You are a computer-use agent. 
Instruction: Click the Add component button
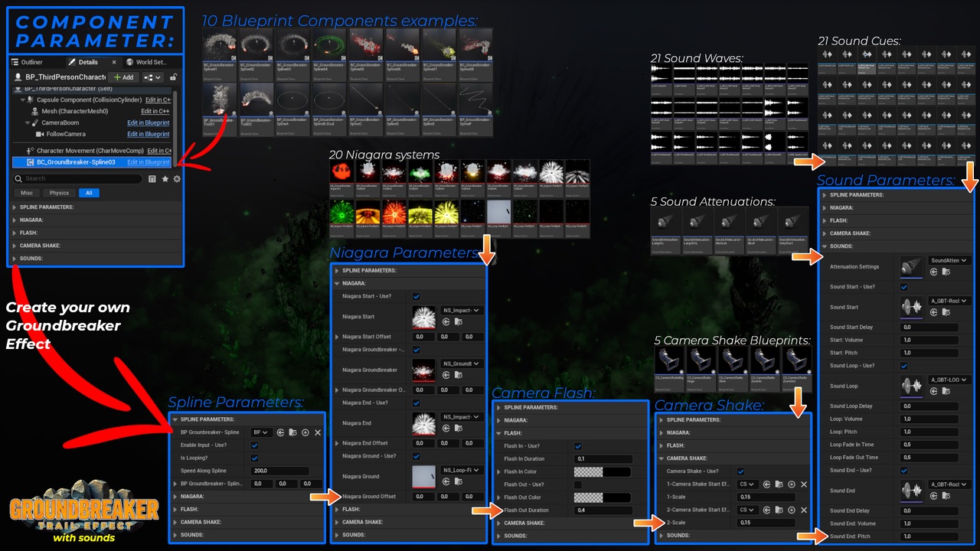122,77
